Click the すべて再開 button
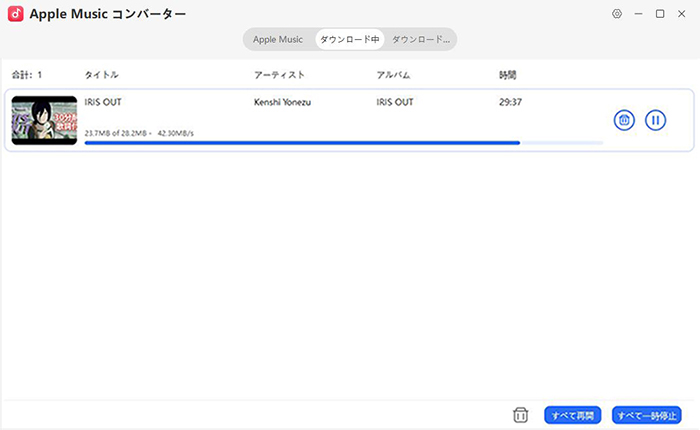Viewport: 700px width, 430px height. [573, 415]
